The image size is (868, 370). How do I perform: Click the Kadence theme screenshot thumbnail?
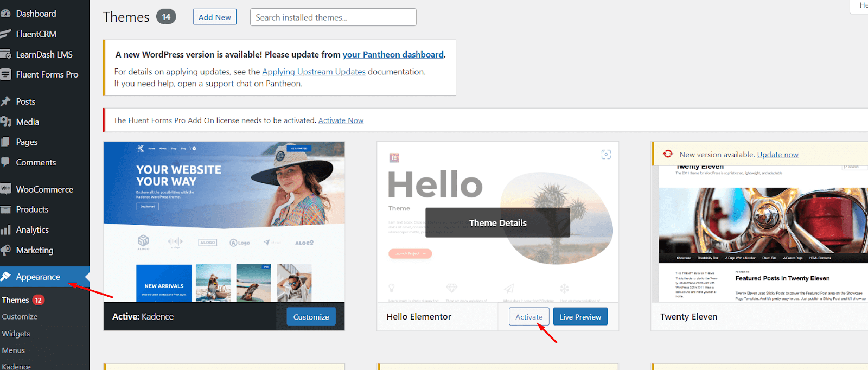tap(224, 222)
